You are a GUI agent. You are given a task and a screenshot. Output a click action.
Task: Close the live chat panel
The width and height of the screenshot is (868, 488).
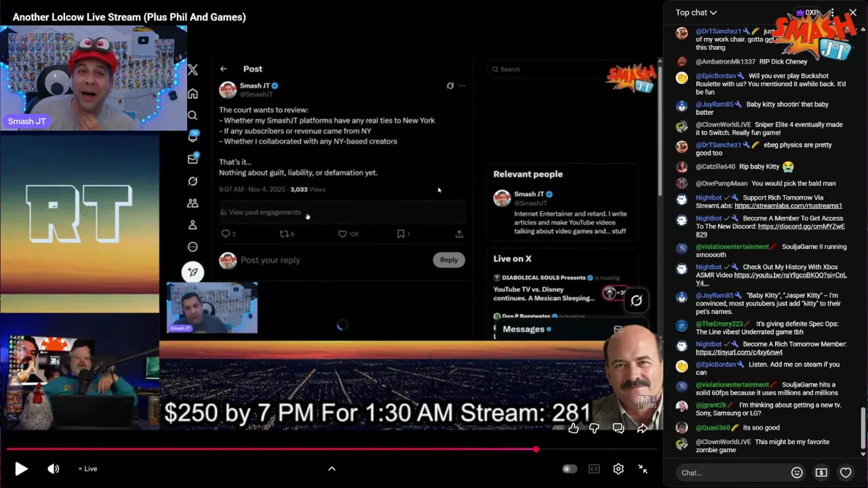click(853, 12)
